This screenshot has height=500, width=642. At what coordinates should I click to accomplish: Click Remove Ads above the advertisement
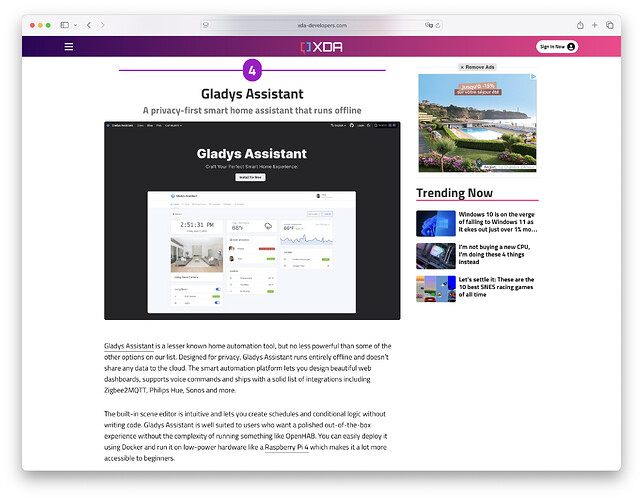476,67
